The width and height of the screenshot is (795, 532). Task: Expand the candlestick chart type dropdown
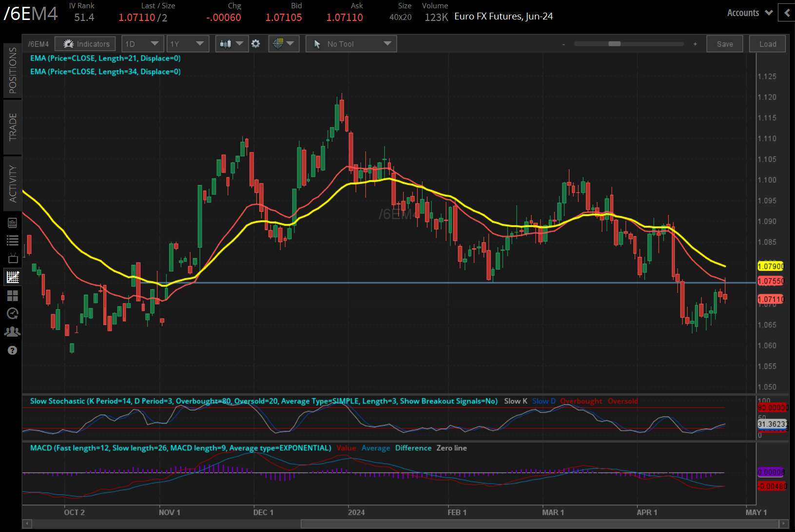[232, 44]
